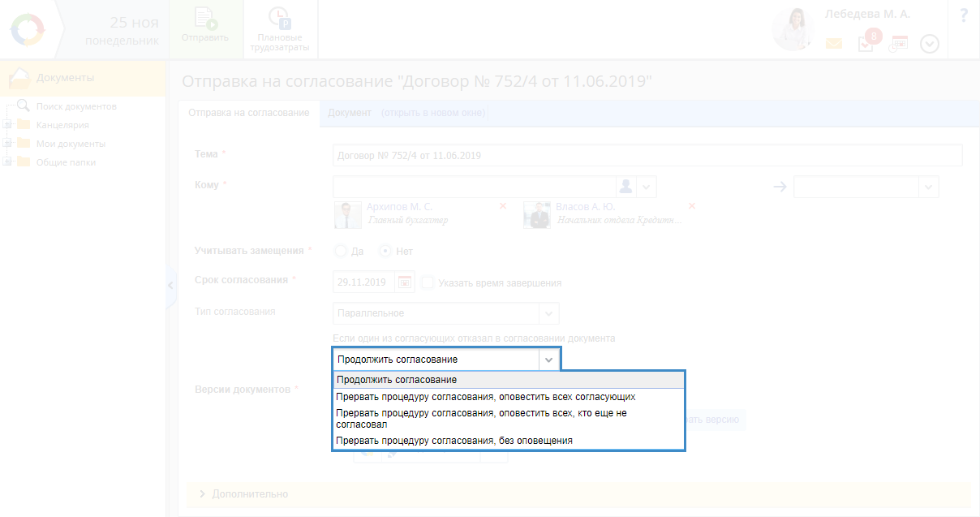Collapse the left sidebar arrow handle
Viewport: 980px width, 517px height.
(170, 286)
